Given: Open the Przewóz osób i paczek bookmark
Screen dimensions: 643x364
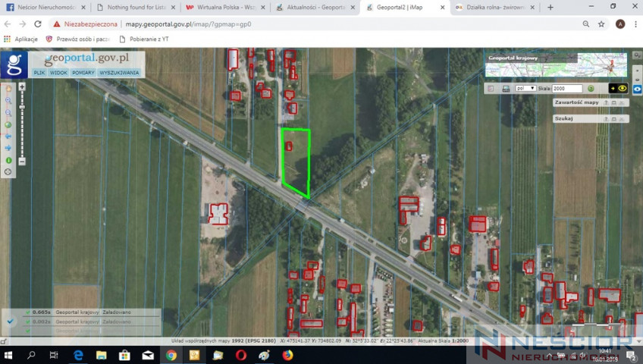Looking at the screenshot, I should tap(78, 39).
